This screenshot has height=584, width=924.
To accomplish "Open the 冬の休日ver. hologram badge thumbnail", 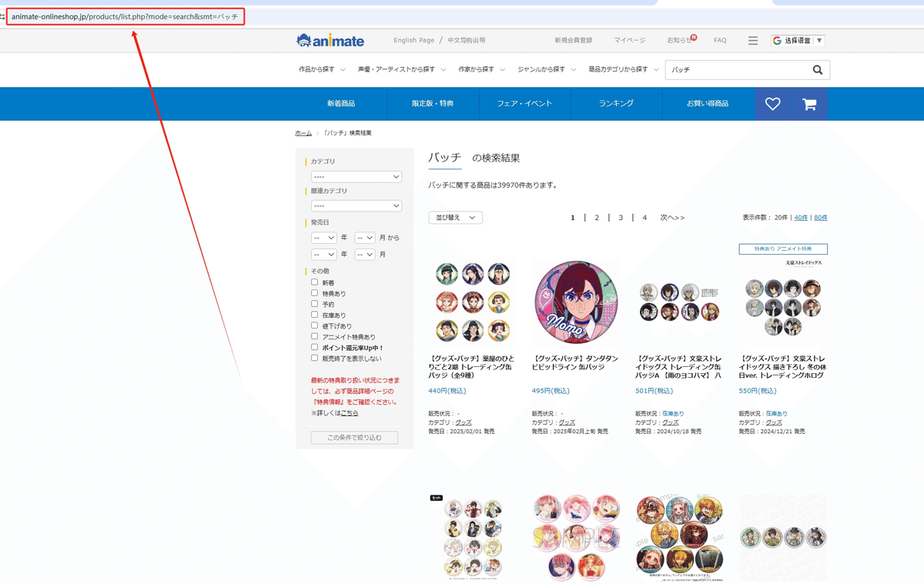I will (783, 302).
